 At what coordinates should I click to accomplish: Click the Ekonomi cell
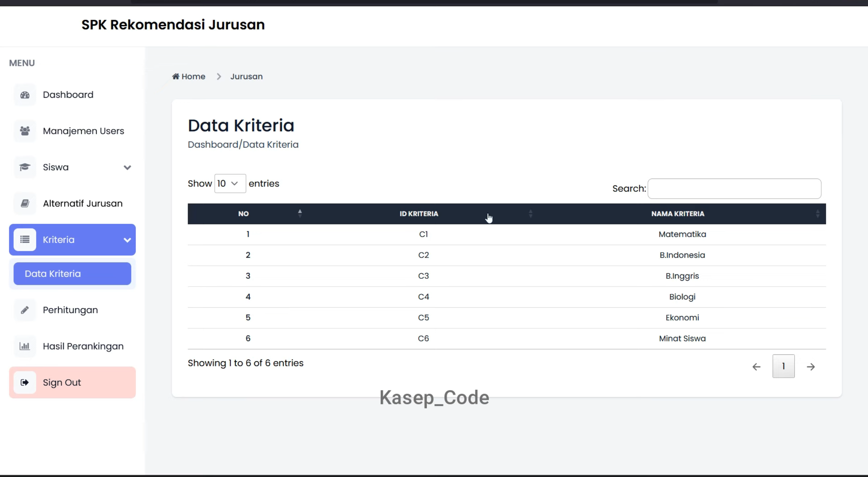click(x=682, y=317)
